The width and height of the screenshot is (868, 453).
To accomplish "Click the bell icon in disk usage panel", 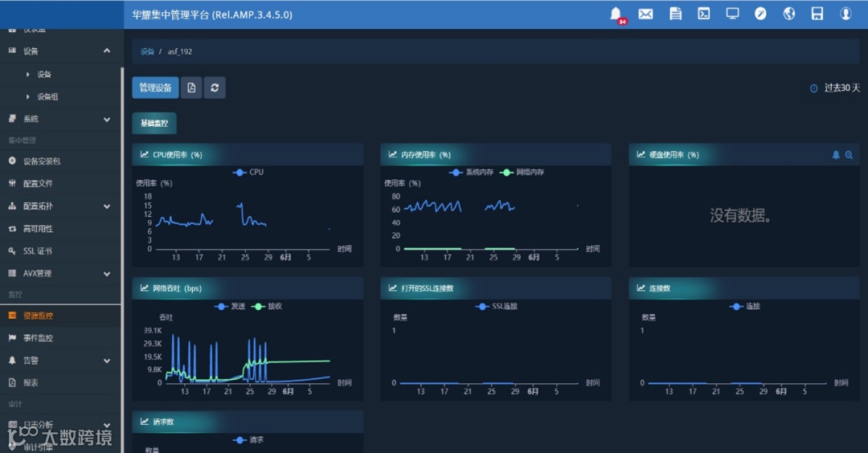I will (x=836, y=155).
